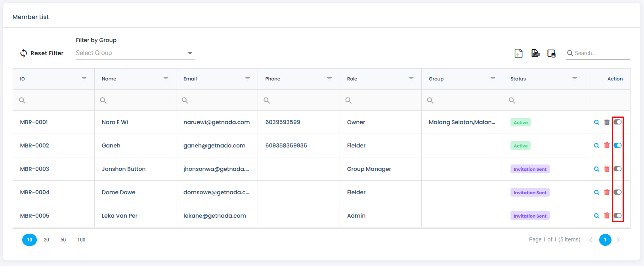The width and height of the screenshot is (644, 266).
Task: Delete member Ganeh with trash icon
Action: click(607, 145)
